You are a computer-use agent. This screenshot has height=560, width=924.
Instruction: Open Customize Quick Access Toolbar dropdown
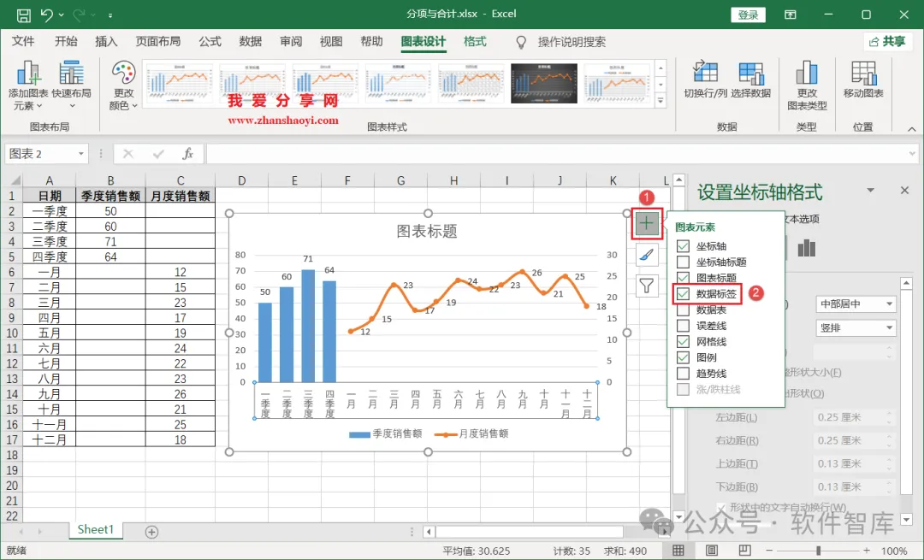pyautogui.click(x=110, y=15)
